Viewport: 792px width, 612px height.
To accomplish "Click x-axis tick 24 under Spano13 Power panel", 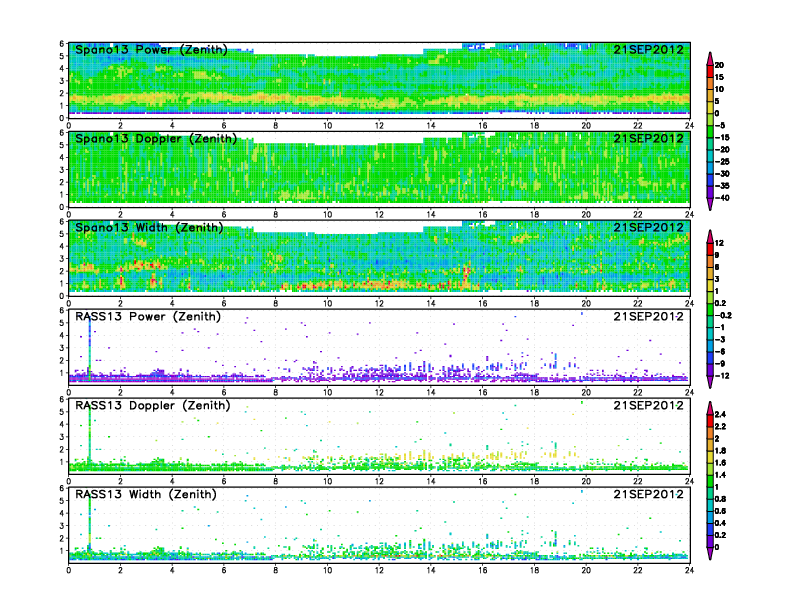I will tap(689, 126).
